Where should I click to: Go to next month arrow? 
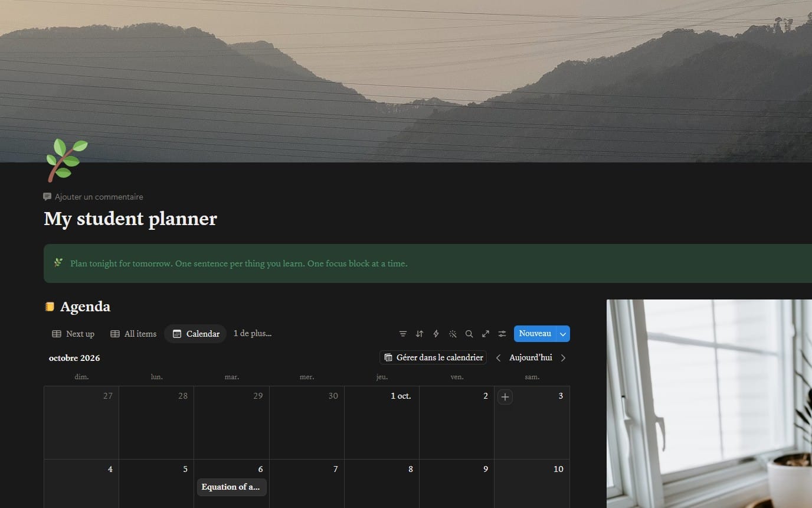click(x=563, y=358)
